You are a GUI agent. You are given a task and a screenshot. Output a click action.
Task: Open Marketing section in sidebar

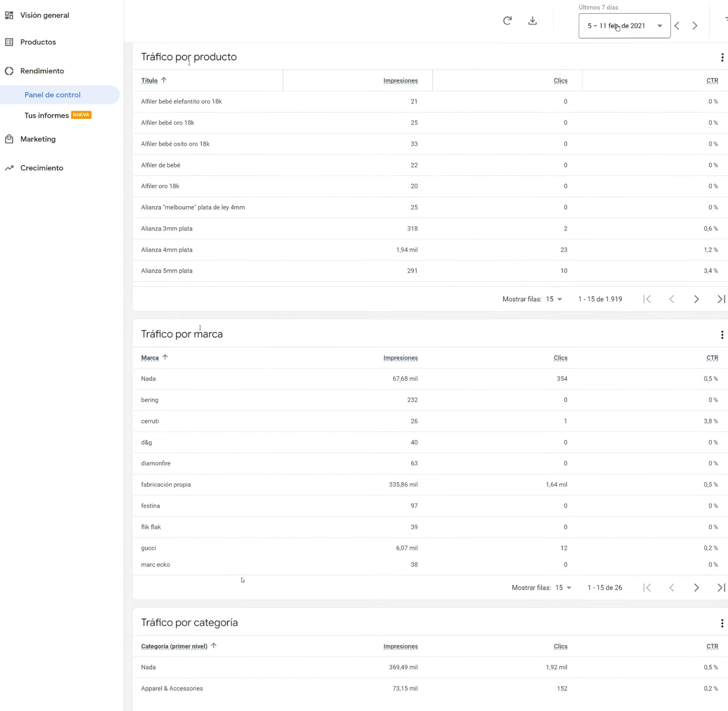38,139
